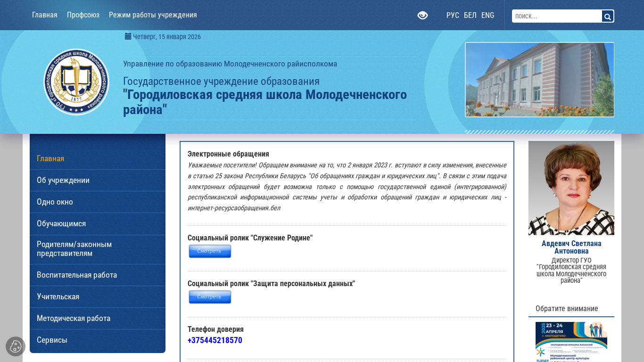The height and width of the screenshot is (362, 644).
Task: Click the school name heading
Action: [x=265, y=102]
